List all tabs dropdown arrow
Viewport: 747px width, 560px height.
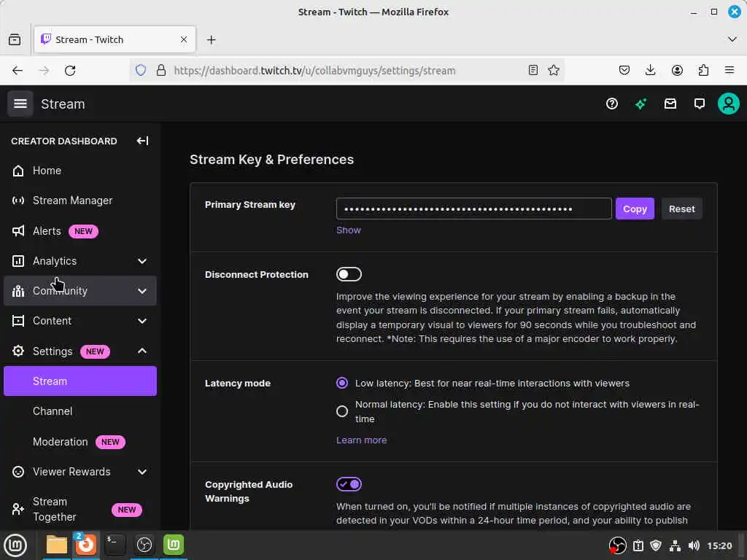coord(732,39)
